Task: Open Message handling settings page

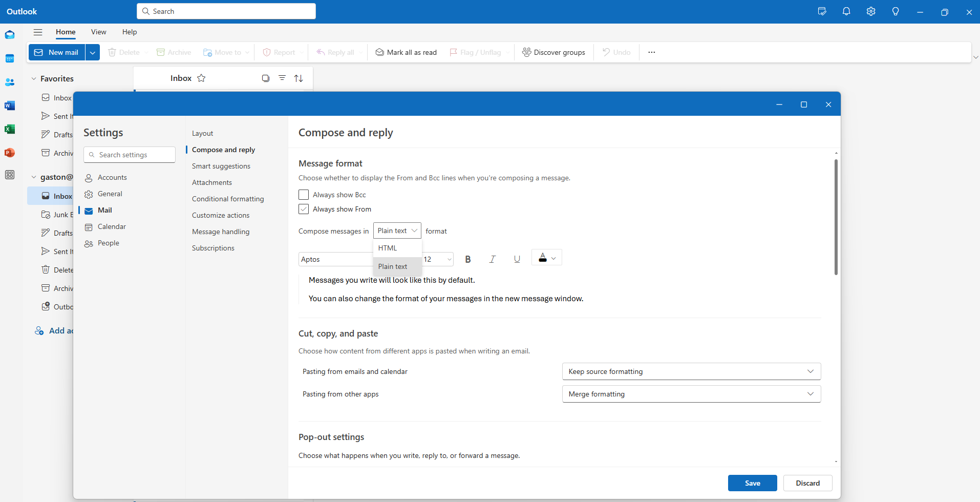Action: pyautogui.click(x=221, y=232)
